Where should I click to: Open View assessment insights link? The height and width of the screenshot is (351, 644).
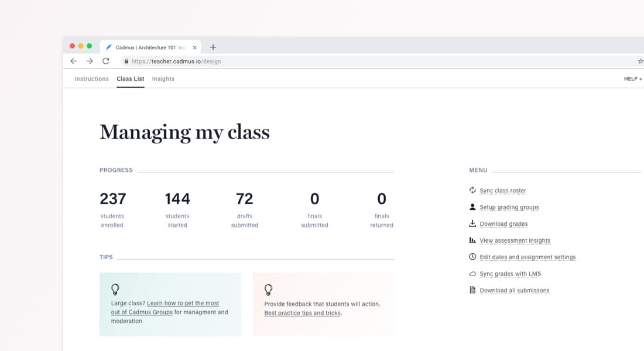point(515,240)
